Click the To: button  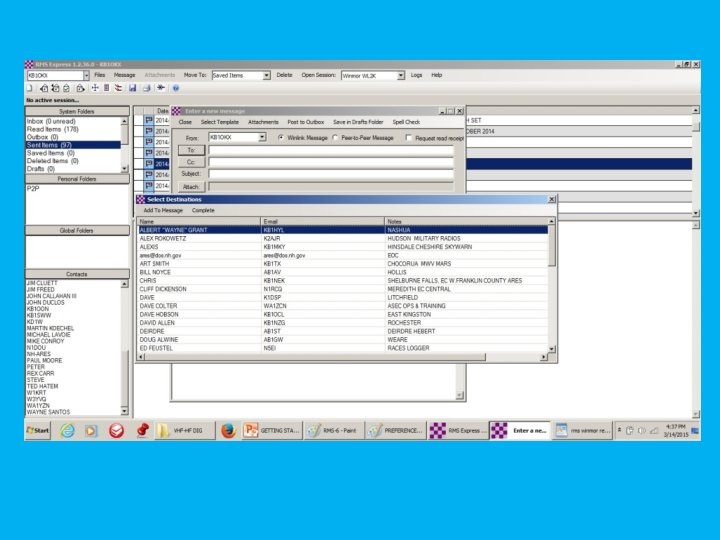click(x=191, y=150)
